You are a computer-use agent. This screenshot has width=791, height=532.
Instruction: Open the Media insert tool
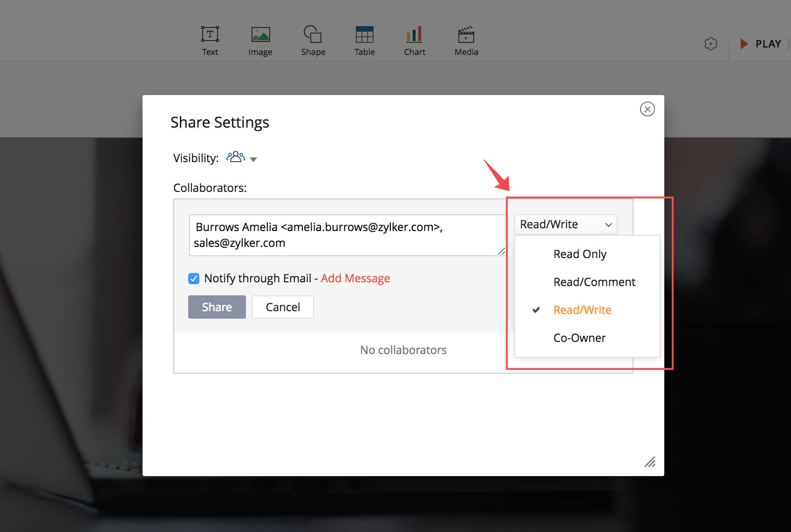[466, 41]
